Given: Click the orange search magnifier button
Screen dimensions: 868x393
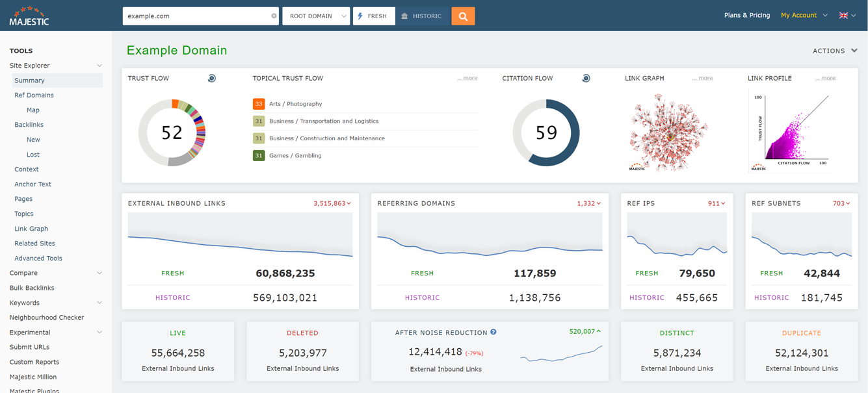Looking at the screenshot, I should pos(463,16).
